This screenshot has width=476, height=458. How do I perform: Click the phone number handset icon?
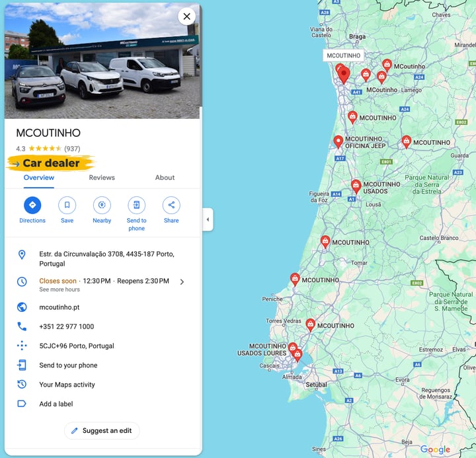(x=22, y=326)
